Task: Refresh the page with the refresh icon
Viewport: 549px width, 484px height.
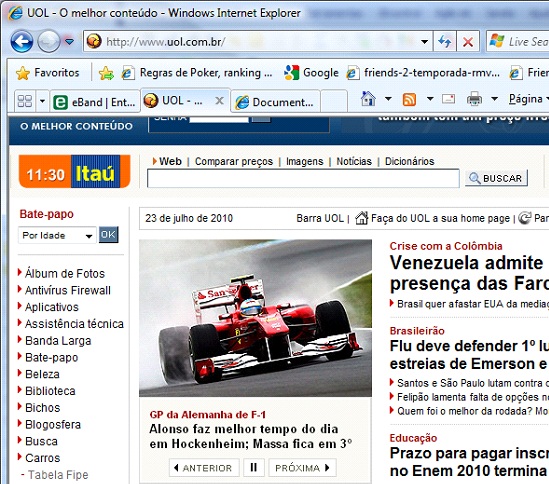Action: click(x=445, y=42)
